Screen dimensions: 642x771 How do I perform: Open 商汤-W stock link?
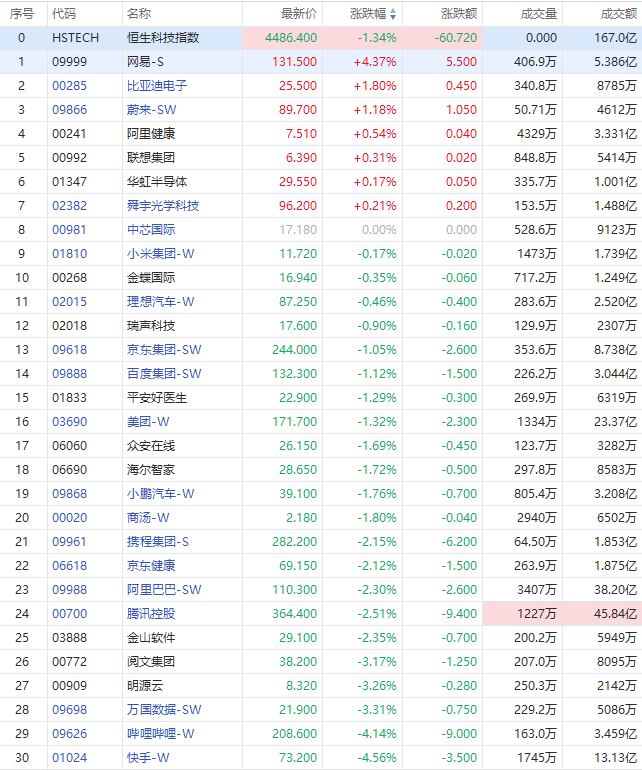(x=148, y=518)
